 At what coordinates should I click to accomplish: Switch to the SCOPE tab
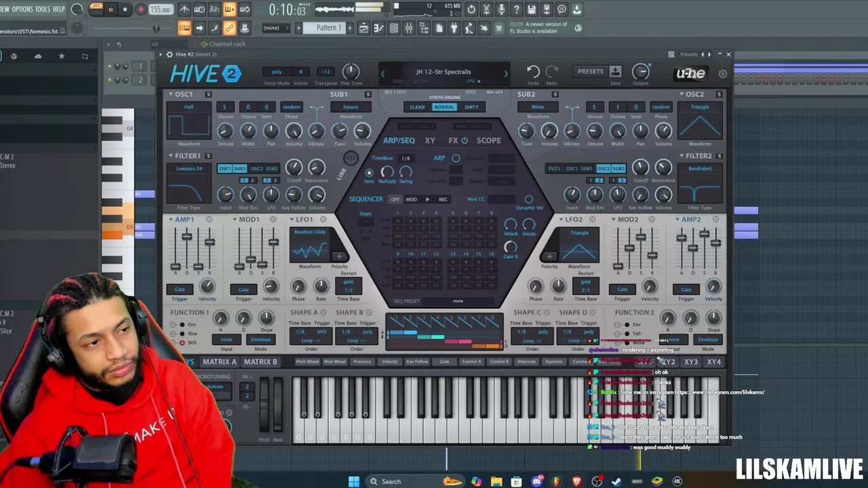pyautogui.click(x=488, y=140)
